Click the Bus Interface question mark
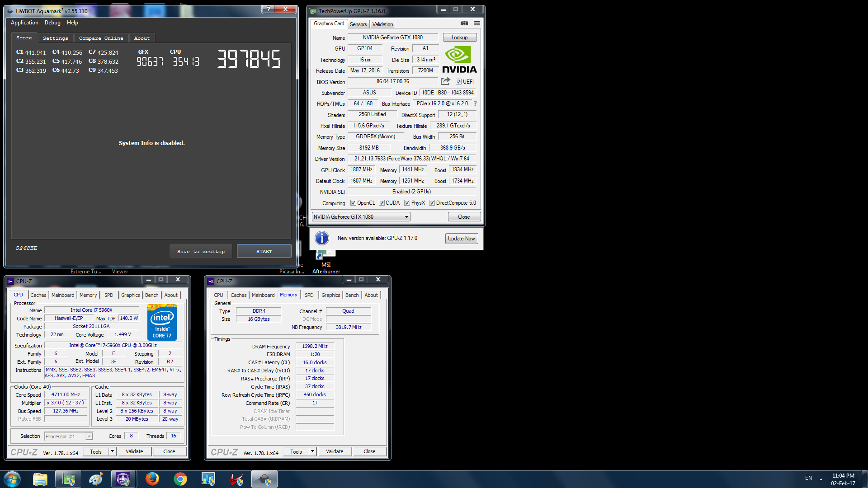The width and height of the screenshot is (868, 488). 475,103
